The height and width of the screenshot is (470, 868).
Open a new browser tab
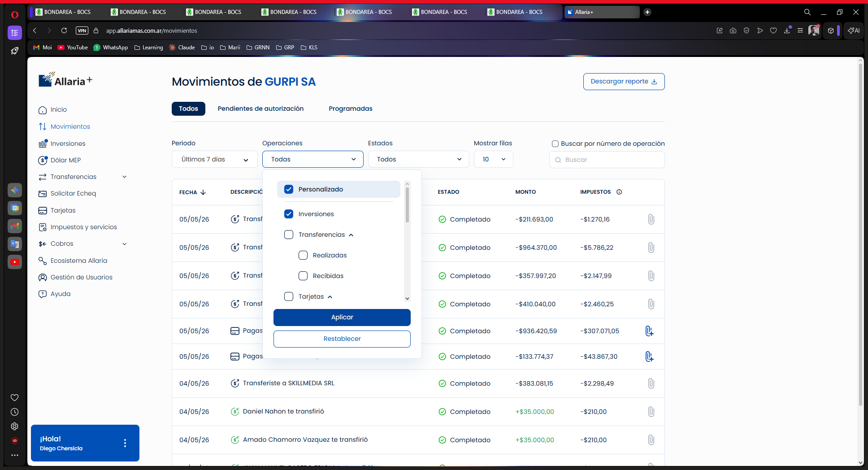pos(647,12)
